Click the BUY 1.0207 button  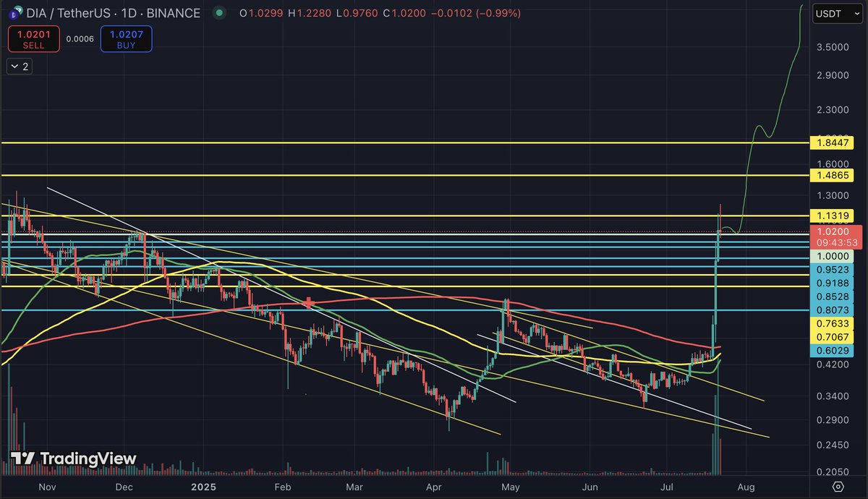[x=126, y=38]
